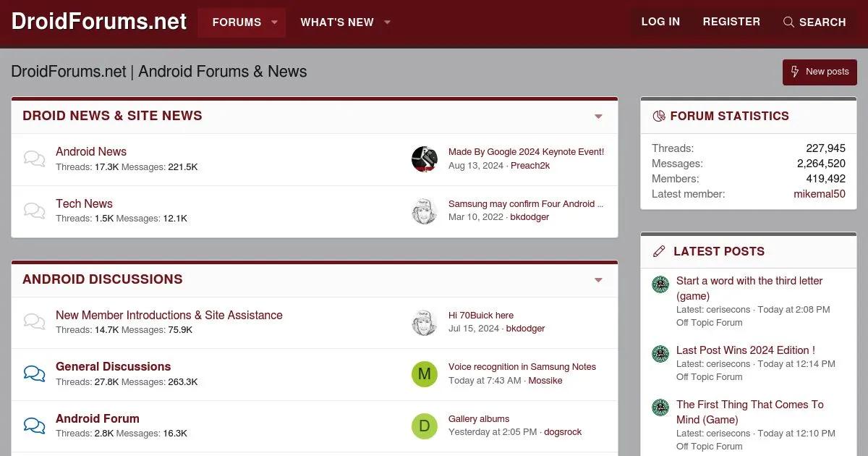The width and height of the screenshot is (868, 456).
Task: Open the General Discussions forum
Action: pos(114,366)
